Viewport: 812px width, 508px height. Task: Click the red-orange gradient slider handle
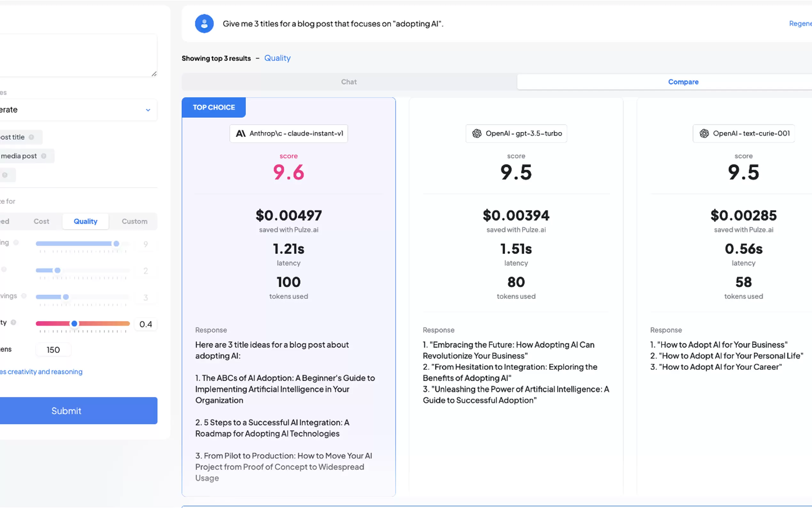pos(74,323)
